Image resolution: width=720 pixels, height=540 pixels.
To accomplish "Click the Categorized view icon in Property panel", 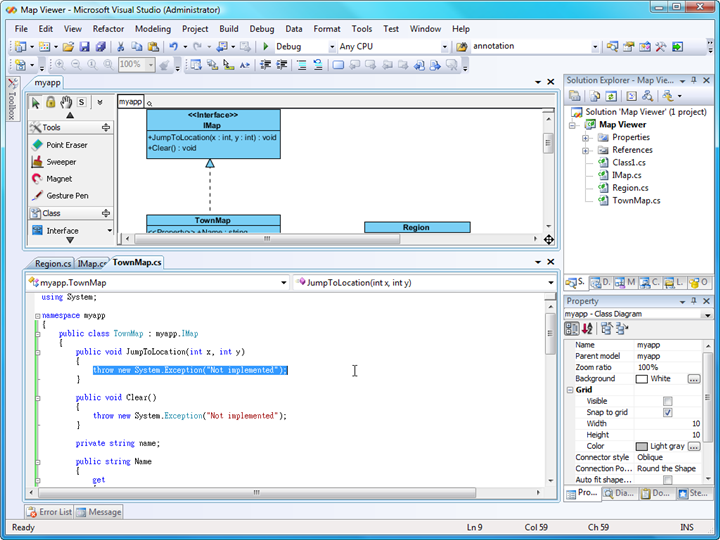I will pos(572,328).
